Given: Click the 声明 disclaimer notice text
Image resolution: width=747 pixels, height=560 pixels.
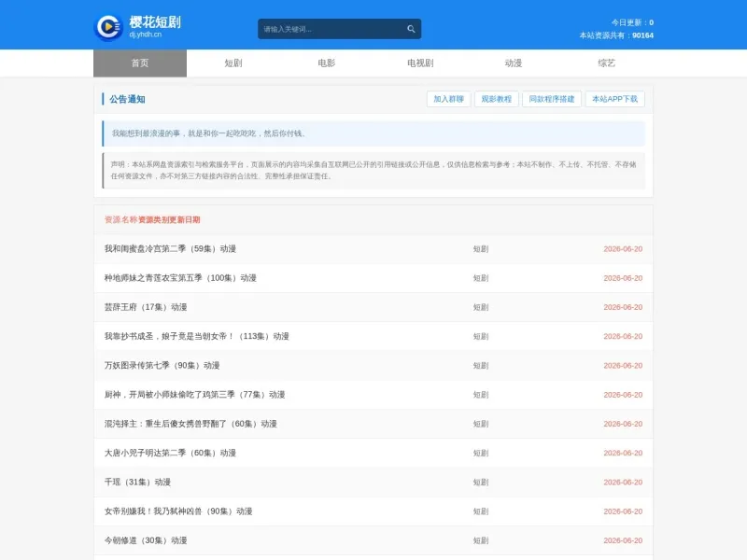Looking at the screenshot, I should (373, 171).
